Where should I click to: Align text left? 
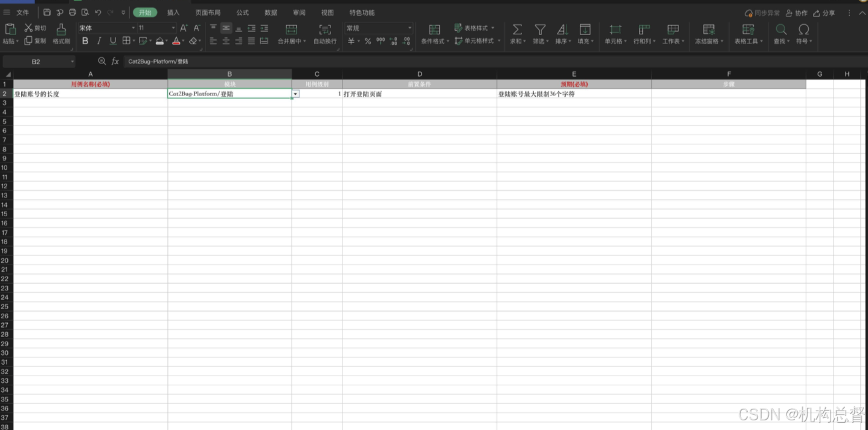(213, 41)
